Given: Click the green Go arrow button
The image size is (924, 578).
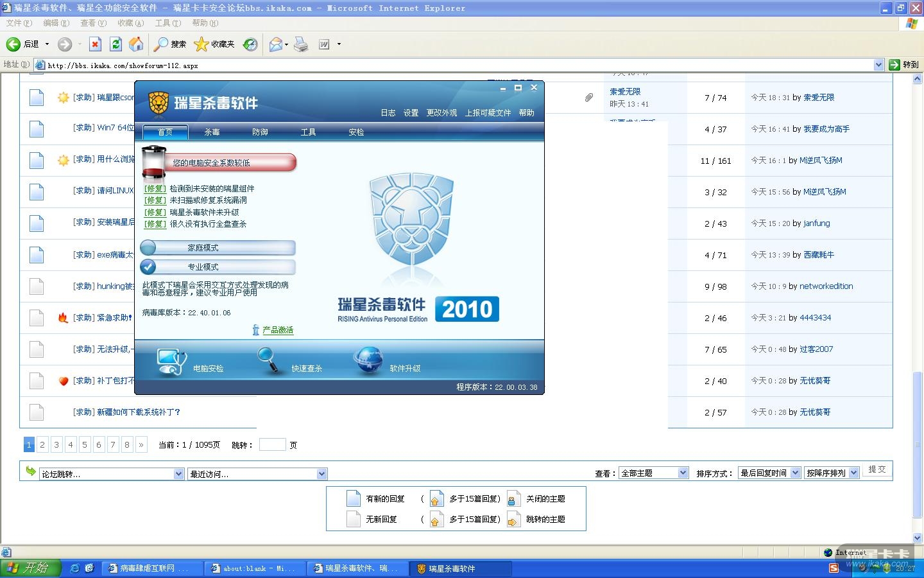Looking at the screenshot, I should coord(894,65).
